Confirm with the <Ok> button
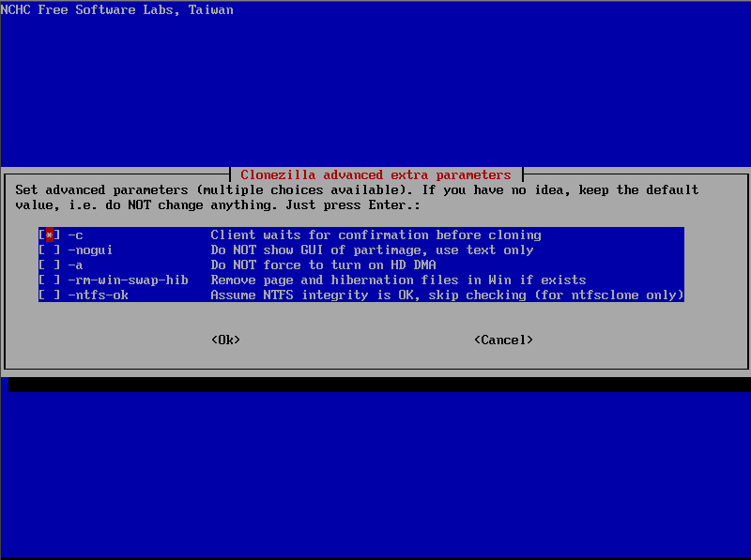Viewport: 751px width, 560px height. tap(225, 340)
